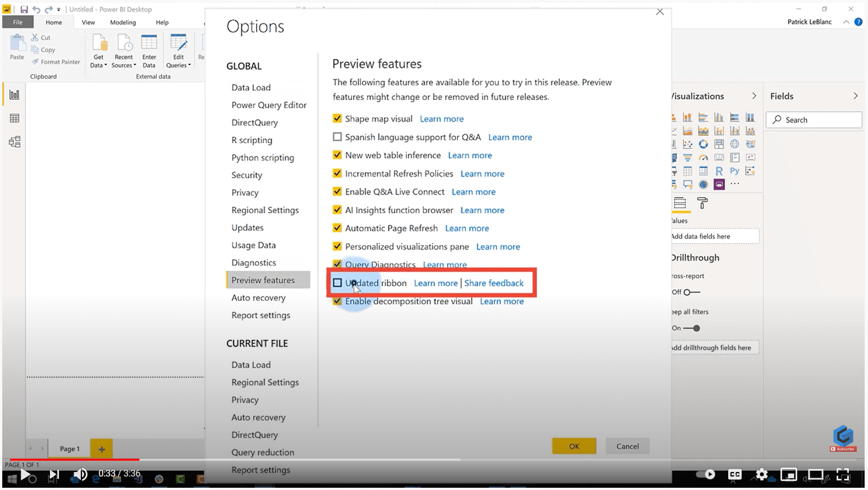Select the Python (Py) visual
This screenshot has width=868, height=490.
click(x=734, y=171)
